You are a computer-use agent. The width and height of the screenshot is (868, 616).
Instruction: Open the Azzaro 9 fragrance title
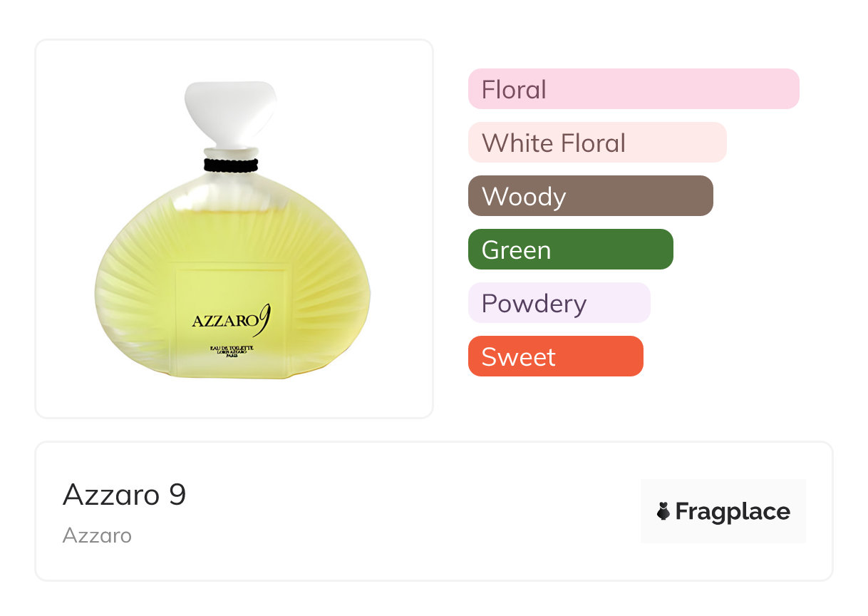click(x=124, y=494)
